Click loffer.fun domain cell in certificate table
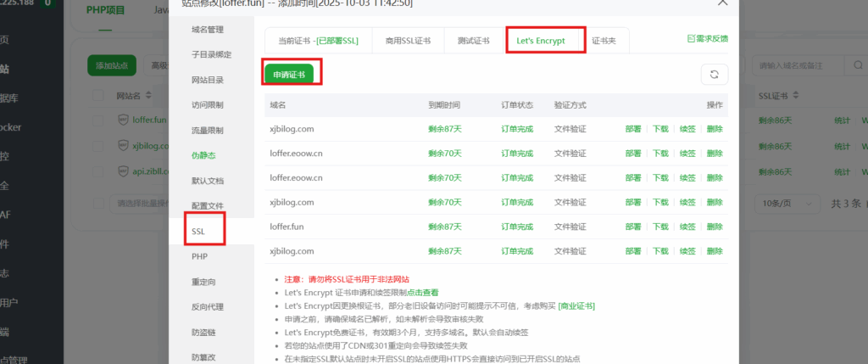The image size is (868, 364). click(287, 227)
